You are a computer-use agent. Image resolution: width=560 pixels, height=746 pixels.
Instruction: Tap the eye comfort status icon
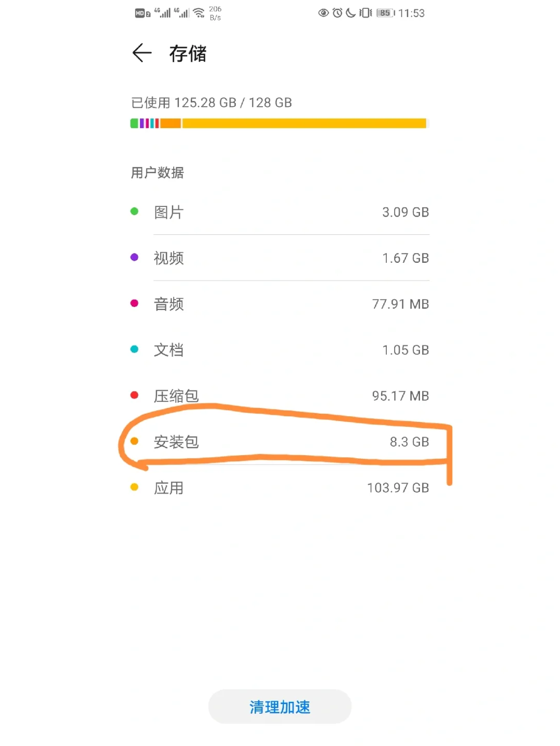[x=324, y=13]
